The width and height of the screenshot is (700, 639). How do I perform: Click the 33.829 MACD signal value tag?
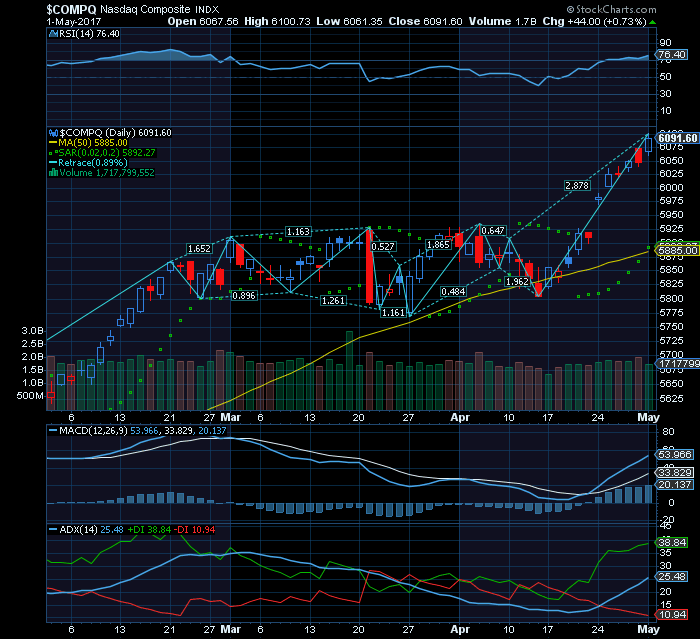pos(675,472)
